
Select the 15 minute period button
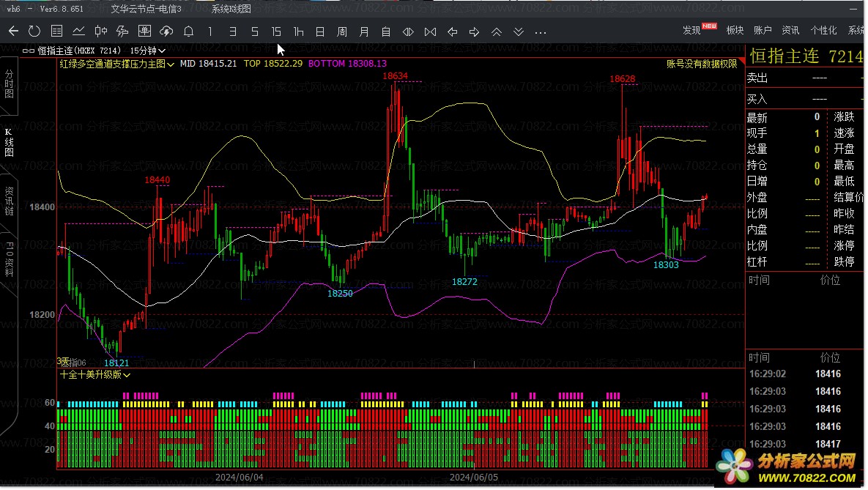click(x=276, y=31)
